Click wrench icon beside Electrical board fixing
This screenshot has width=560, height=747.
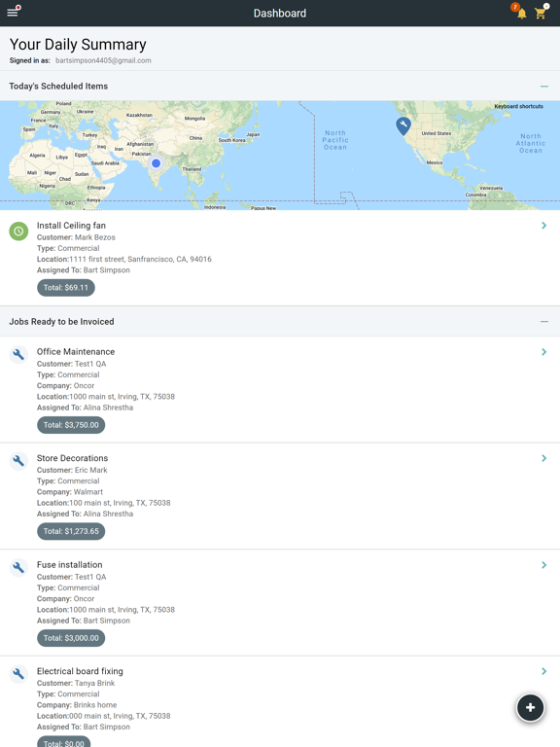coord(18,674)
